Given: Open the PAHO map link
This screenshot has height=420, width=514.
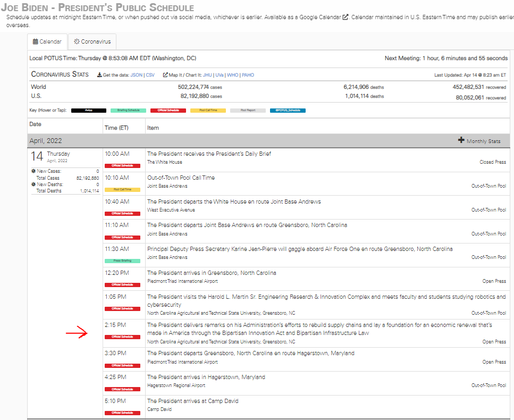Looking at the screenshot, I should point(248,75).
